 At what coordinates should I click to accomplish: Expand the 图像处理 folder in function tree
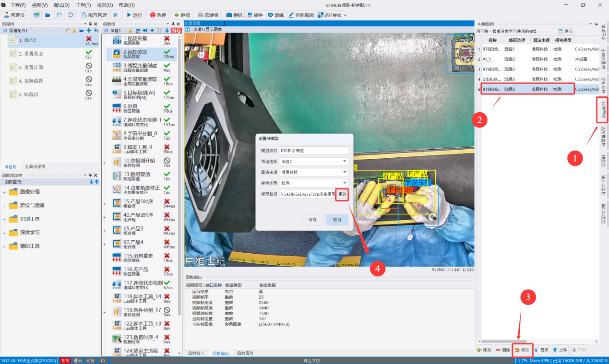[x=30, y=192]
